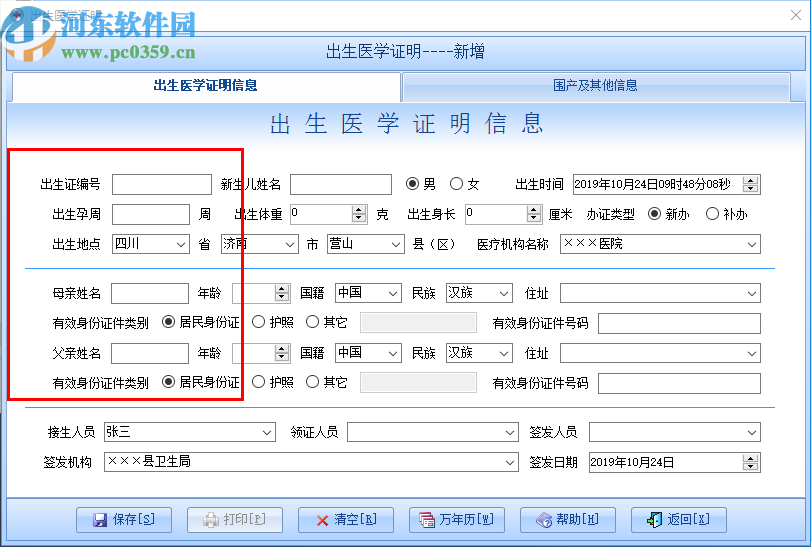This screenshot has height=547, width=812.
Task: Click the calendar icon on 万年历 button
Action: (x=427, y=520)
